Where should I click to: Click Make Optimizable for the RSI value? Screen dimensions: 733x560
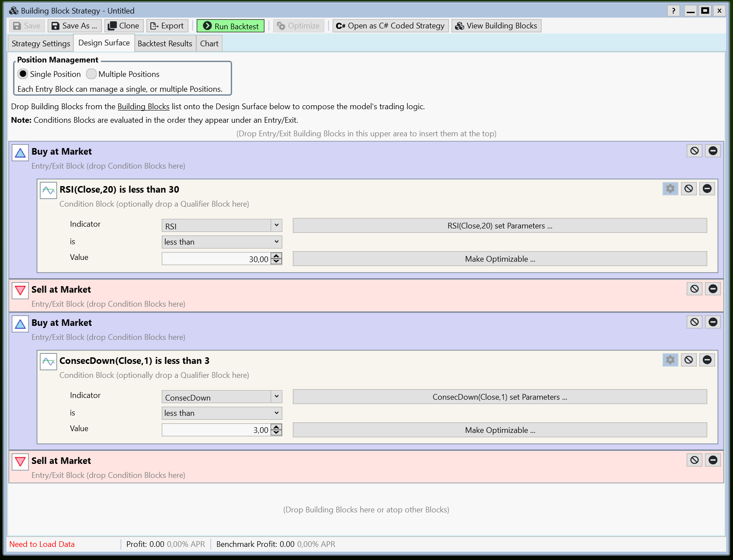click(x=500, y=259)
